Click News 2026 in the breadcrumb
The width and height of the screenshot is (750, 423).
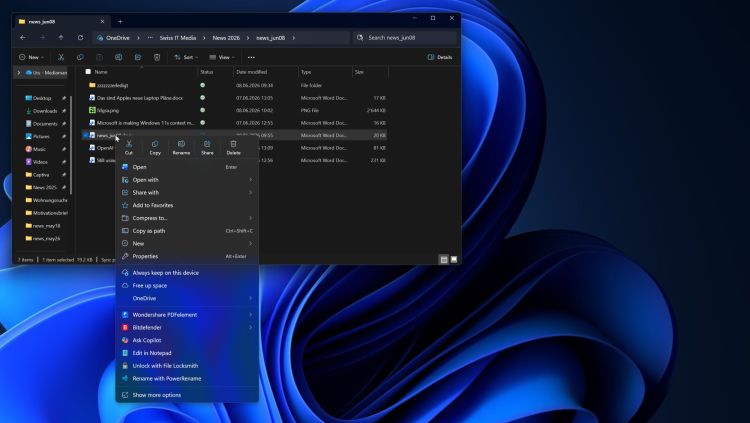(x=226, y=37)
